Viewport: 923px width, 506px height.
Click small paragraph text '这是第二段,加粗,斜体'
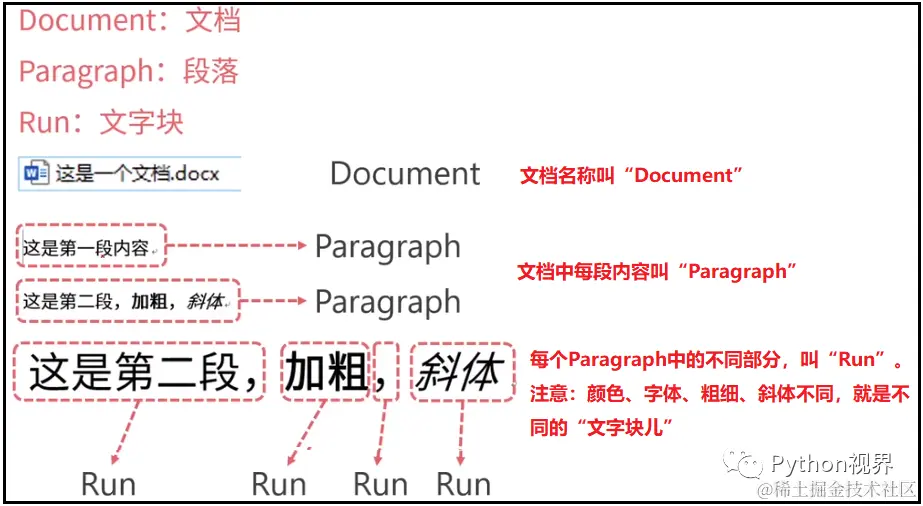point(123,302)
